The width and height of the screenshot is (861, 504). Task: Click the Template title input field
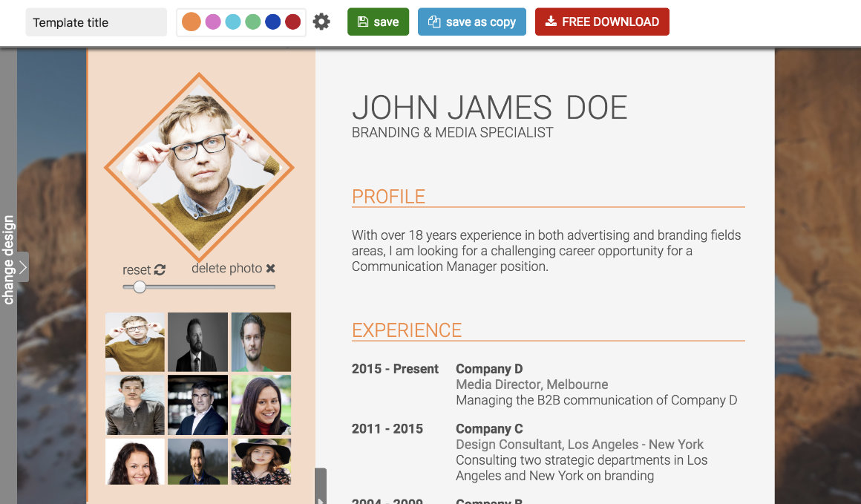(96, 22)
